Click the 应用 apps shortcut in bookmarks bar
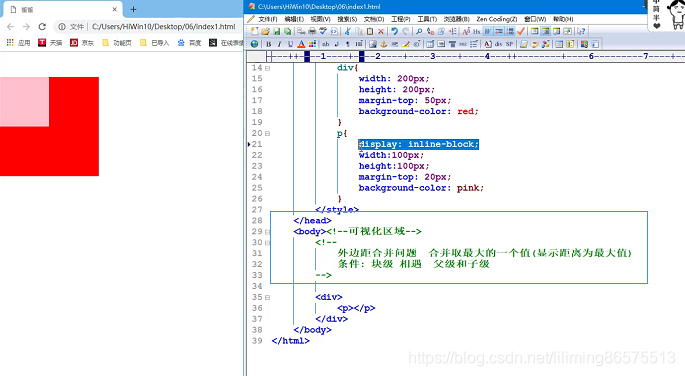This screenshot has height=376, width=685. [18, 43]
